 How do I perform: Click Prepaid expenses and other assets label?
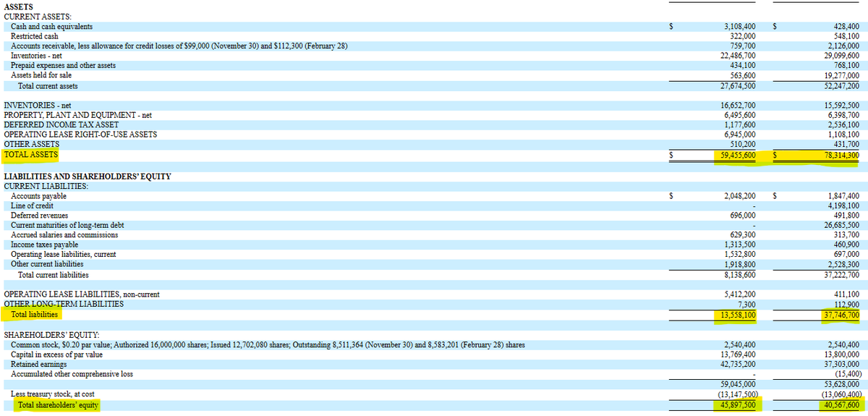(63, 66)
